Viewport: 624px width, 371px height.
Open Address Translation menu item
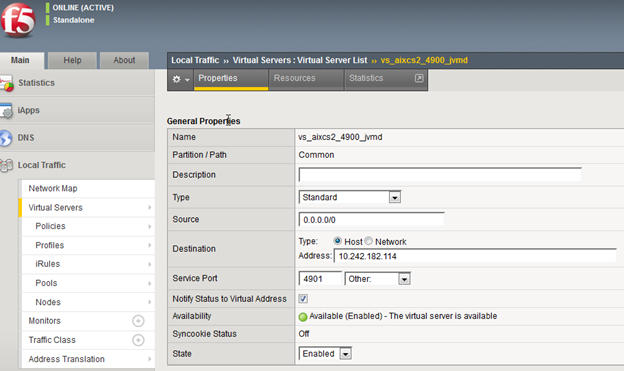(x=88, y=359)
